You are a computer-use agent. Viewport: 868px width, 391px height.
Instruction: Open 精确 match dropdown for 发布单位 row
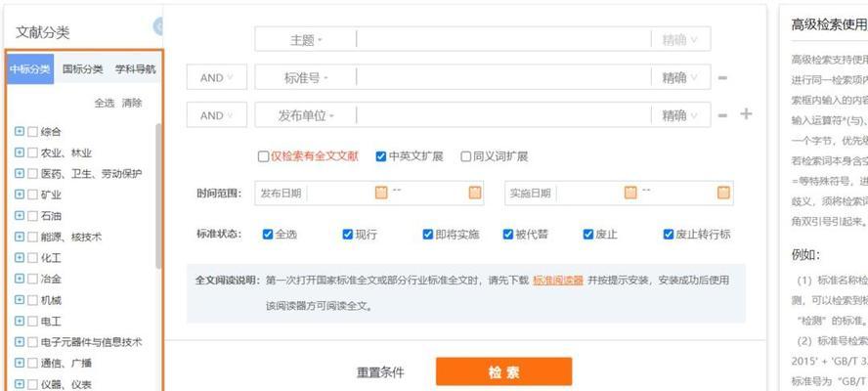click(x=680, y=115)
